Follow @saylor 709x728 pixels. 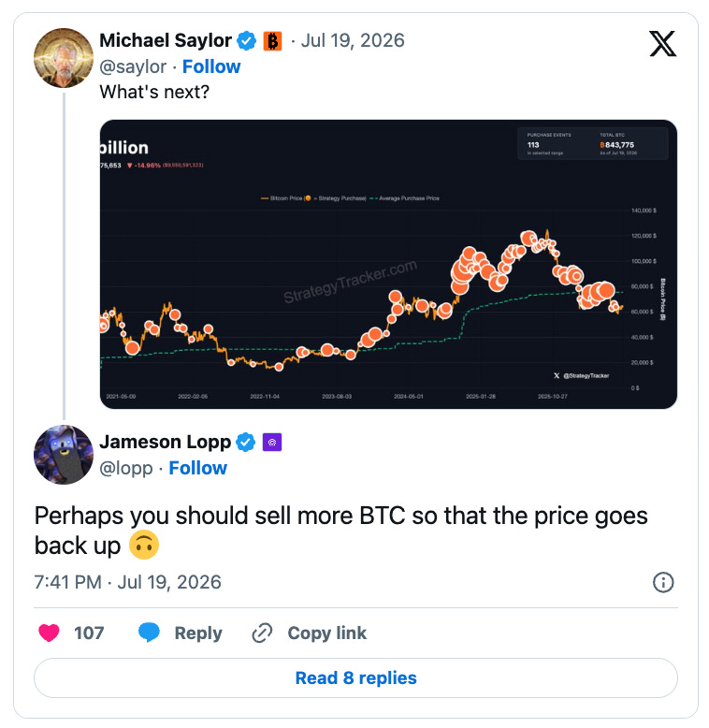[211, 66]
